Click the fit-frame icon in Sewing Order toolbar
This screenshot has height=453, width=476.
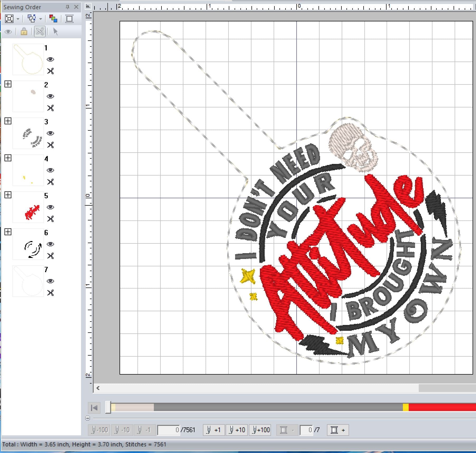(9, 19)
